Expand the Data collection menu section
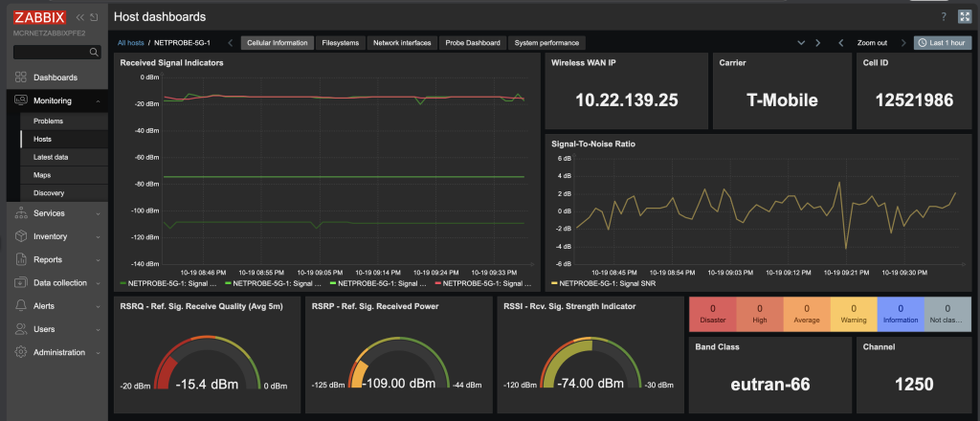 tap(98, 283)
